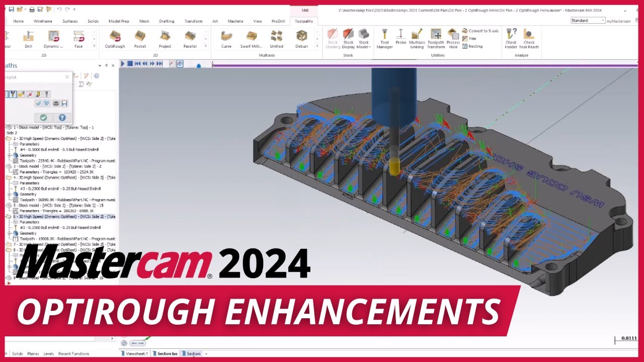Close the Backplot dialog

click(67, 77)
